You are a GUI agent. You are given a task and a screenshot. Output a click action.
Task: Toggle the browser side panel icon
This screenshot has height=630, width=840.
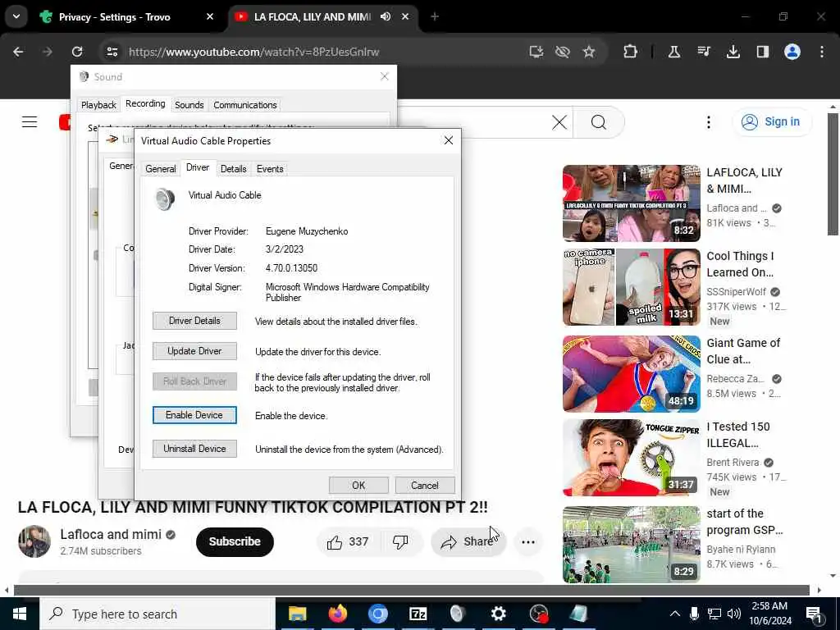tap(763, 52)
